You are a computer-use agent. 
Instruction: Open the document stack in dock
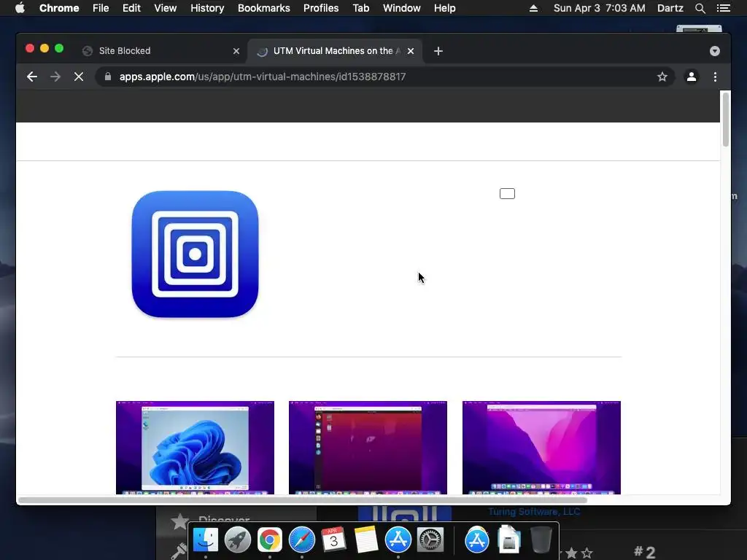click(508, 539)
